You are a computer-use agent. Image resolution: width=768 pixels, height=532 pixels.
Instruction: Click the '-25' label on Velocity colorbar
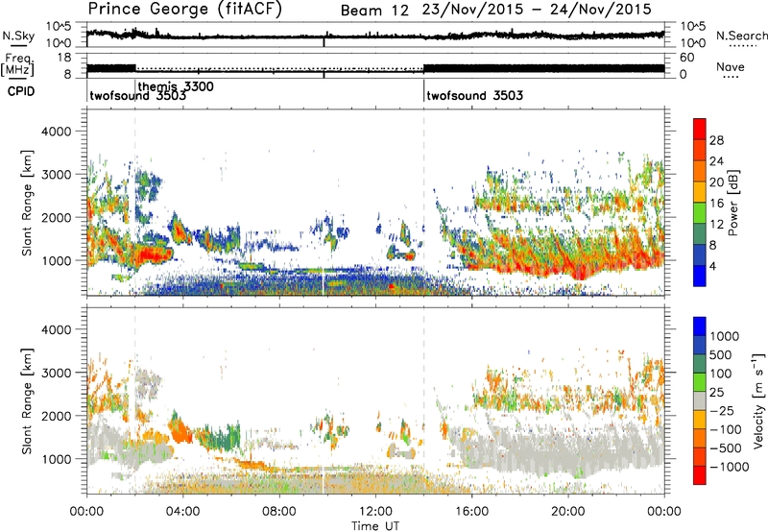pos(722,410)
